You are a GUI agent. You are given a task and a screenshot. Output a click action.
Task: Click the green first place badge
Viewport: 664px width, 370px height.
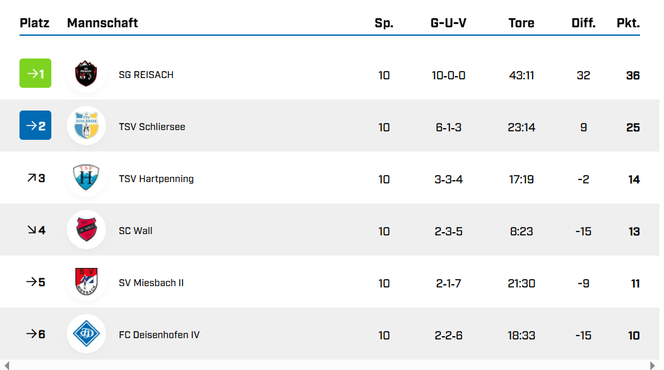(x=35, y=73)
